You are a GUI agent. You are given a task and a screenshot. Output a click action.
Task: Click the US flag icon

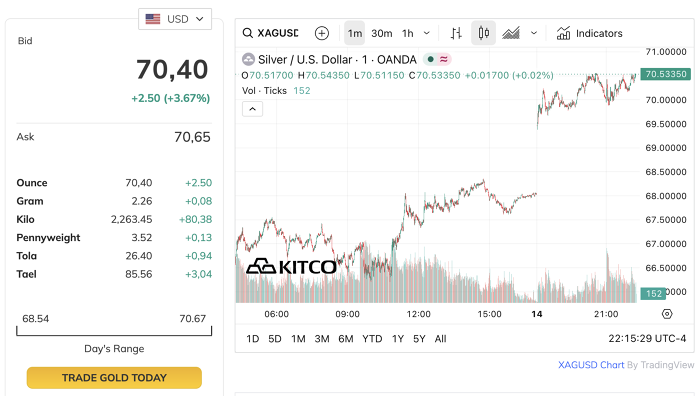tap(153, 19)
